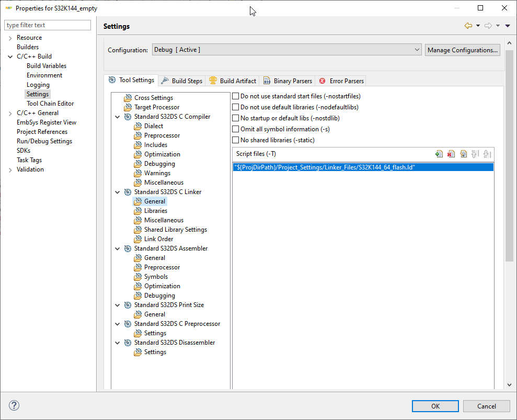This screenshot has width=517, height=420.
Task: Open Includes under C Compiler
Action: coord(156,145)
